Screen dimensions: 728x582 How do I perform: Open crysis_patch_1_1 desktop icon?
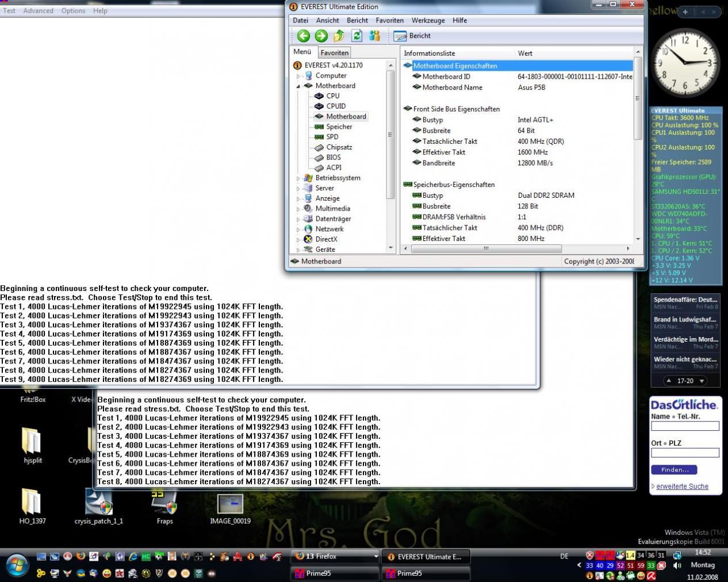click(x=99, y=506)
